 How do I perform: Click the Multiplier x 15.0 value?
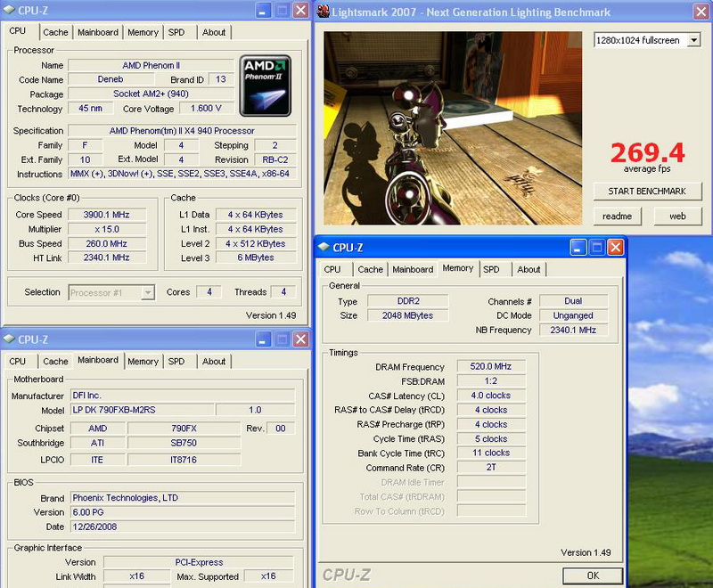pyautogui.click(x=107, y=229)
